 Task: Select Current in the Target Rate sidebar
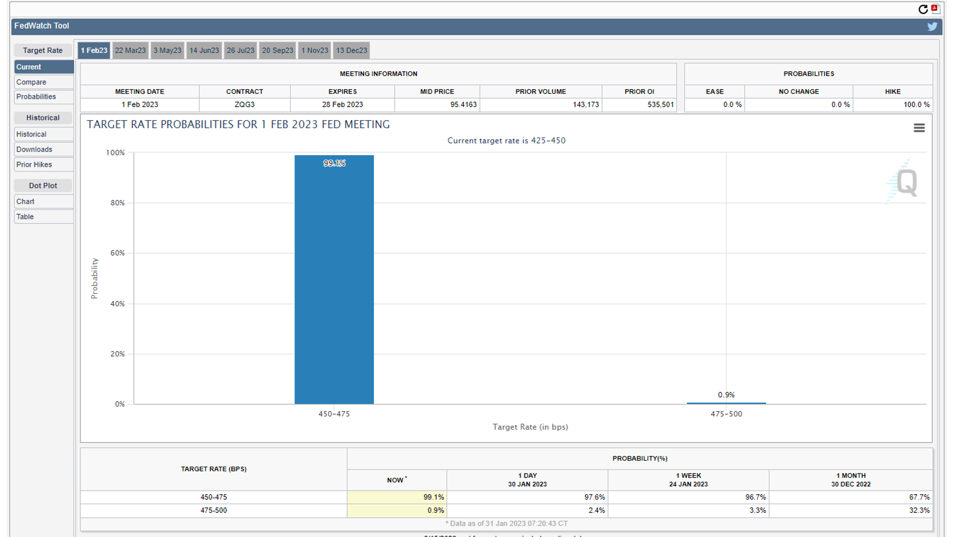click(x=44, y=67)
